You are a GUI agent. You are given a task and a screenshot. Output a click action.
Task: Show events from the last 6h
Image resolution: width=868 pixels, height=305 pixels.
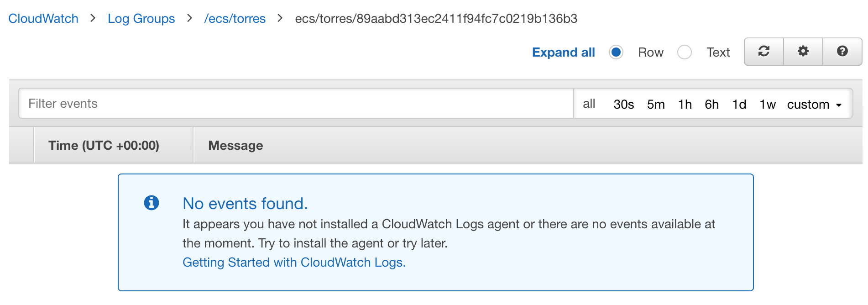pos(711,105)
